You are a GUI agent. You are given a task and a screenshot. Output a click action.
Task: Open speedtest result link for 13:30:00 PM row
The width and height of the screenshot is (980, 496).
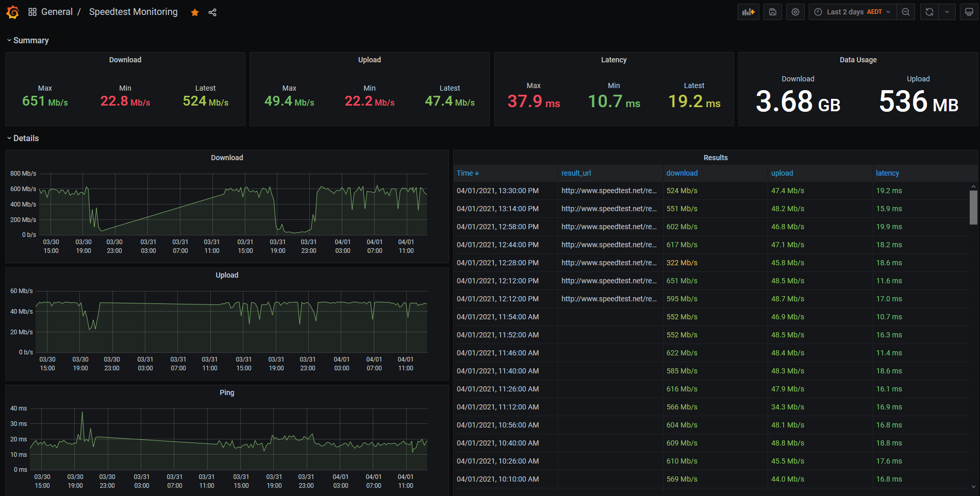click(609, 191)
